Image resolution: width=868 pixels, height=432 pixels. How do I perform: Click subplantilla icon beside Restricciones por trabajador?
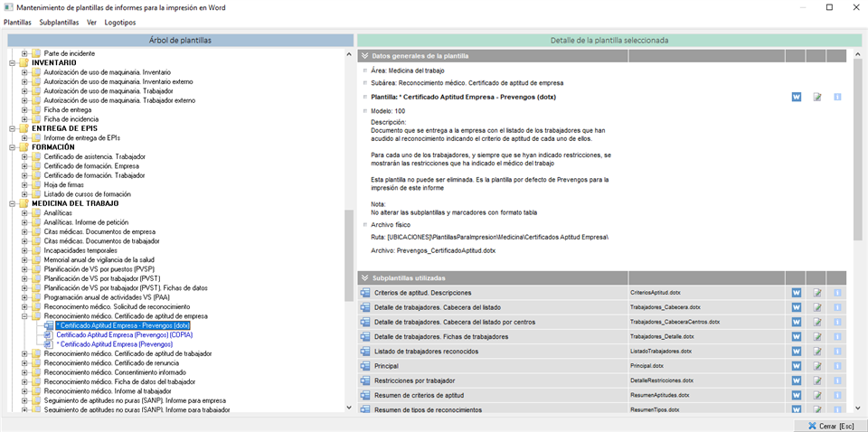coord(364,380)
